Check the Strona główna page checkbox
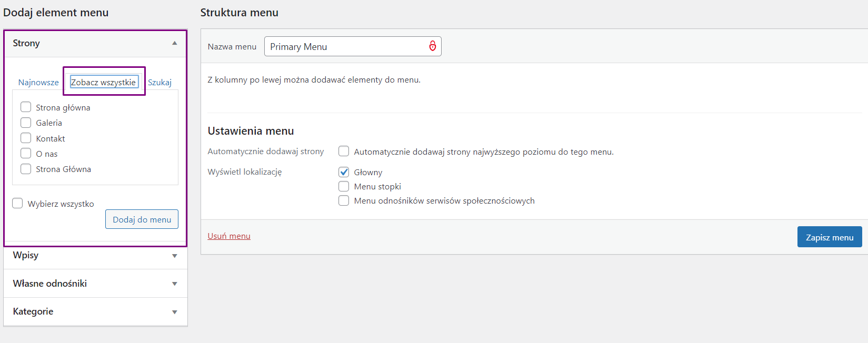 26,107
